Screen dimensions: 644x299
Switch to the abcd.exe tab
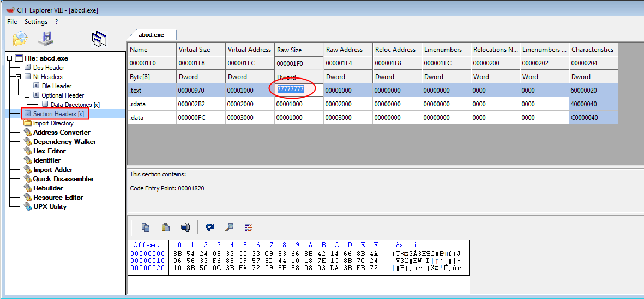pyautogui.click(x=151, y=34)
